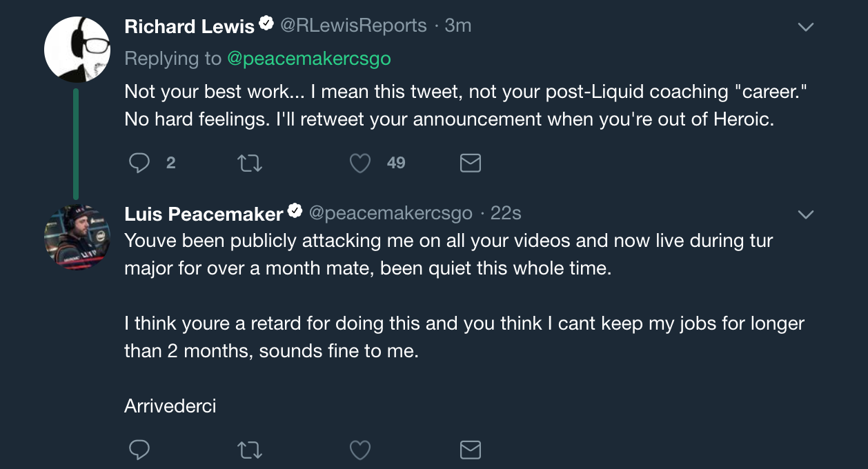Send Richard Lewis's tweet via direct message
Screen dimensions: 868x469
(x=470, y=163)
